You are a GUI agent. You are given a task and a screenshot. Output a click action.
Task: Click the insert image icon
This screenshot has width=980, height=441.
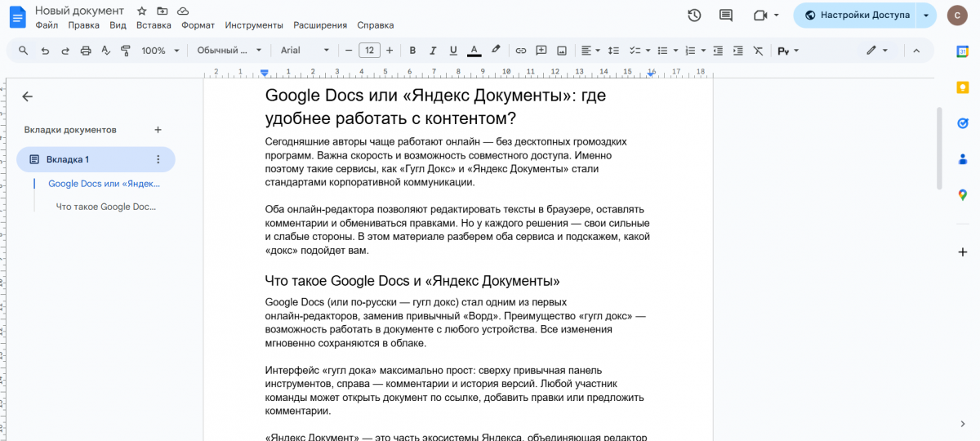[562, 51]
